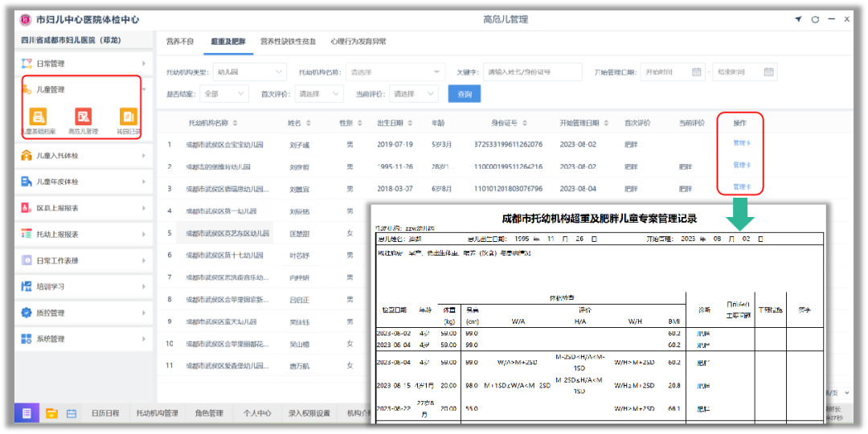
Task: Switch to 营养不良 tab
Action: (180, 42)
